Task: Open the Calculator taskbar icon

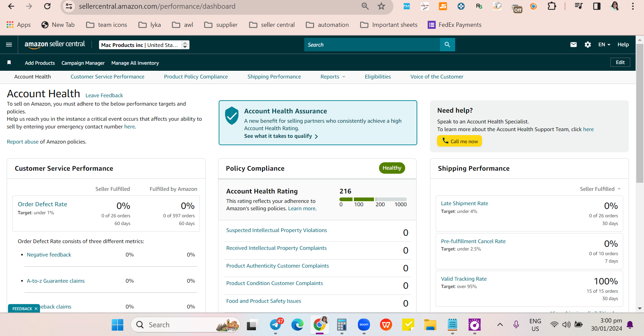Action: click(341, 325)
